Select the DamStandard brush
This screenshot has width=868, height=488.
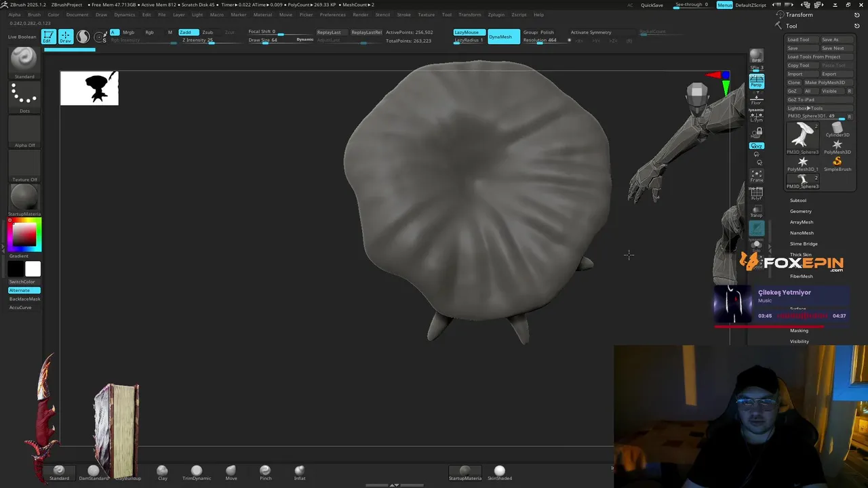[x=94, y=473]
